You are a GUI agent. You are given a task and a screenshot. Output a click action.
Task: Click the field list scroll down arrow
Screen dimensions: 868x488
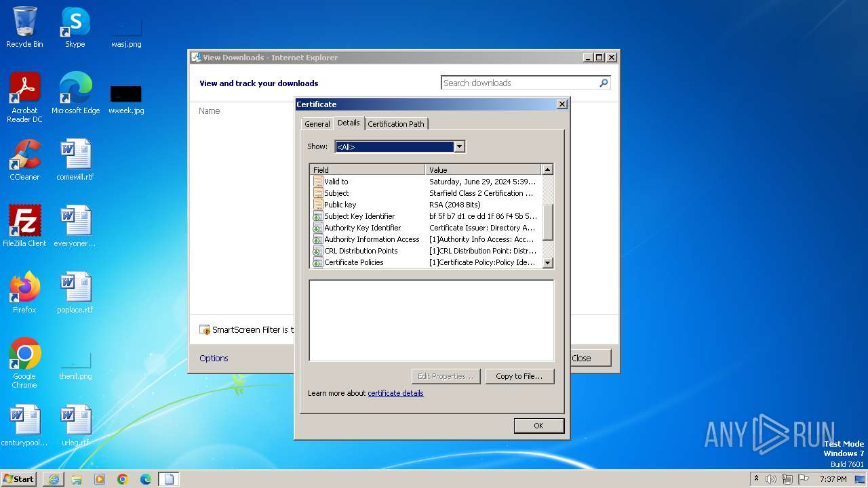click(x=548, y=263)
